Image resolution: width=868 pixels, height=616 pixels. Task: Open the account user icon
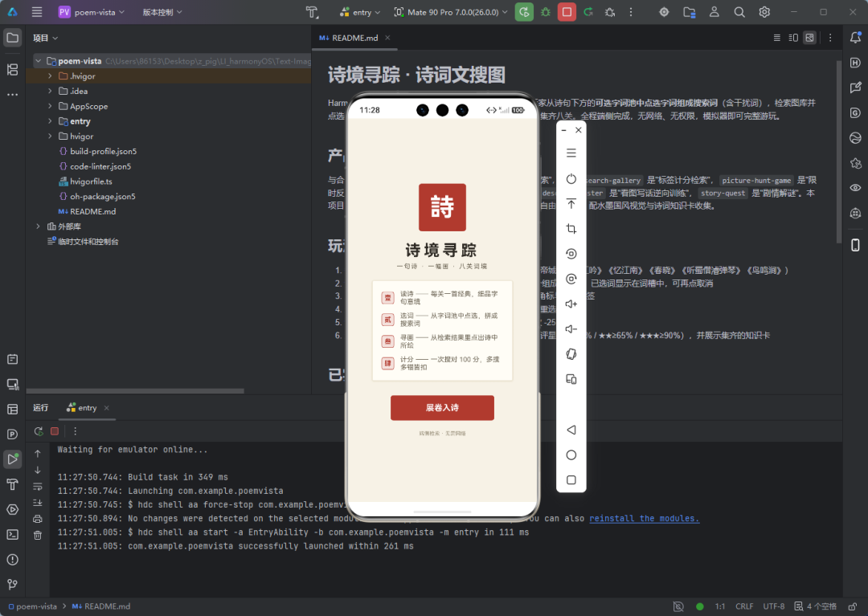(714, 11)
